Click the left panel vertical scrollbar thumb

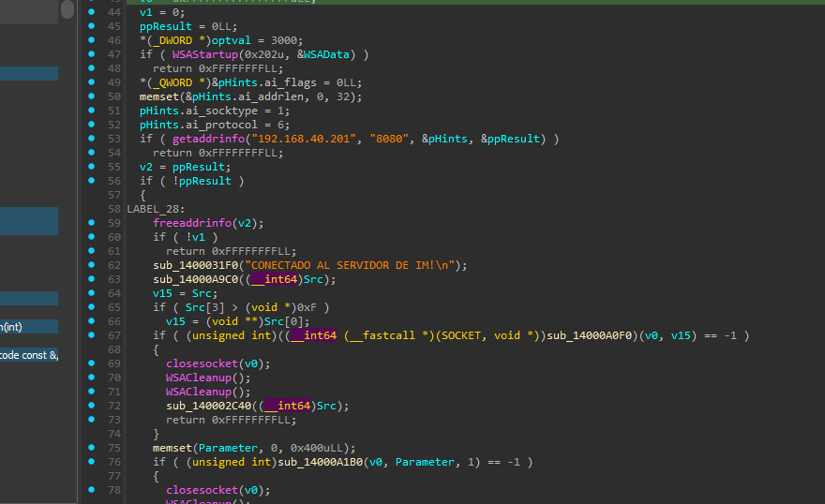[67, 9]
